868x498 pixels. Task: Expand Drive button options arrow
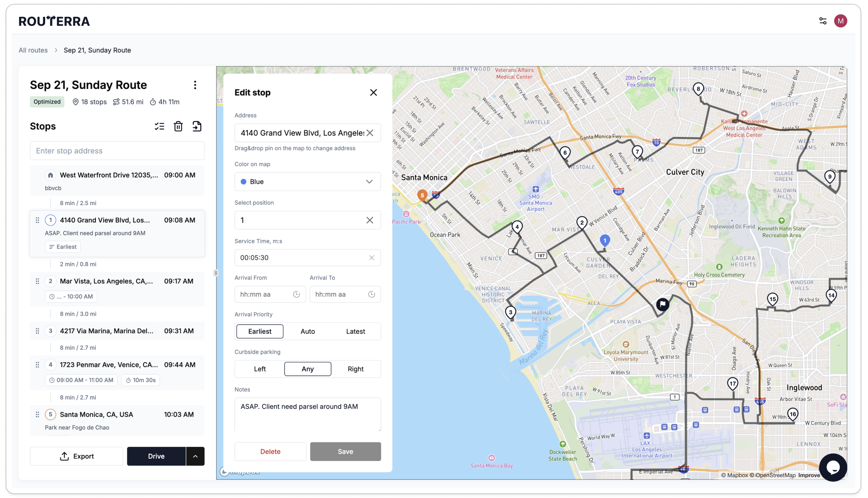[x=195, y=456]
